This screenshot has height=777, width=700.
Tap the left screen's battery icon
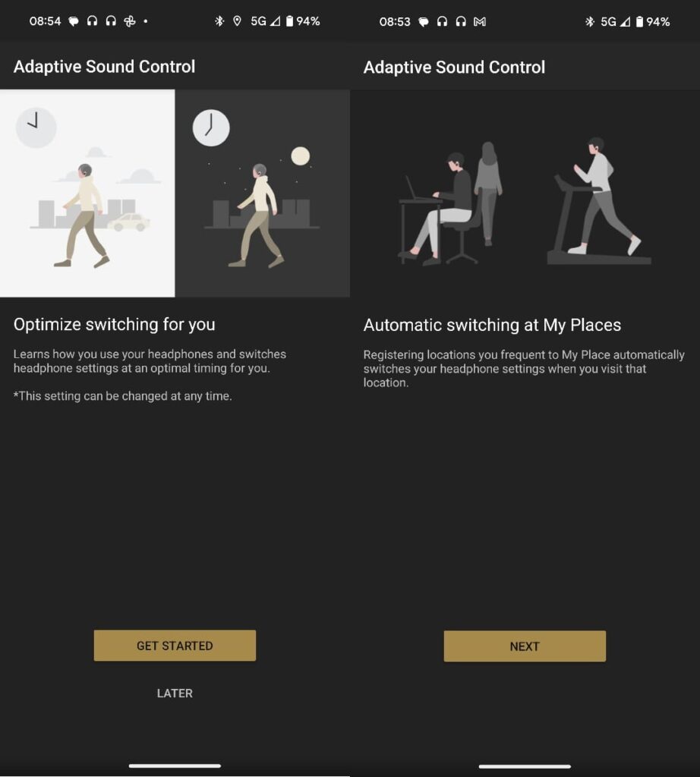[x=289, y=20]
